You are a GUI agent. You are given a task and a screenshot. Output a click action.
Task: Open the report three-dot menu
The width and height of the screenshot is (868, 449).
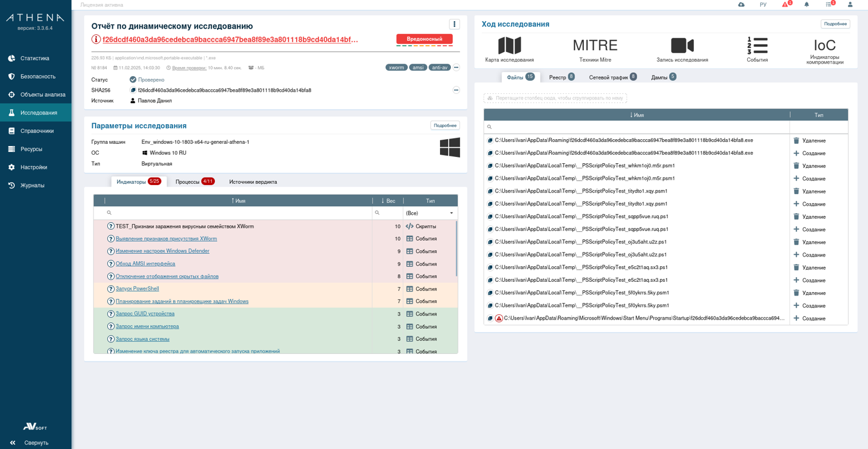(454, 24)
